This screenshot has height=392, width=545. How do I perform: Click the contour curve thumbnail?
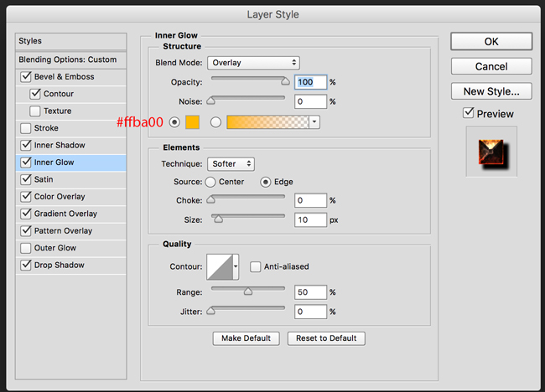(x=220, y=266)
